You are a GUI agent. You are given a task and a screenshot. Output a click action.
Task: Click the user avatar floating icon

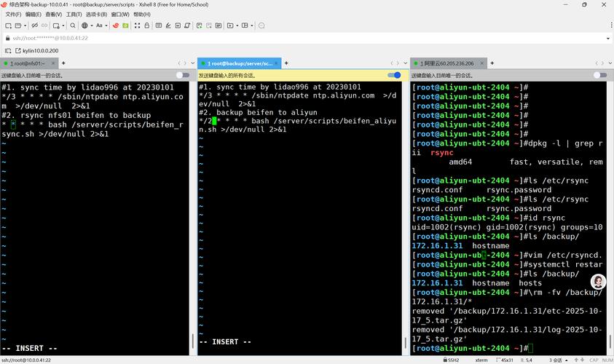point(598,282)
